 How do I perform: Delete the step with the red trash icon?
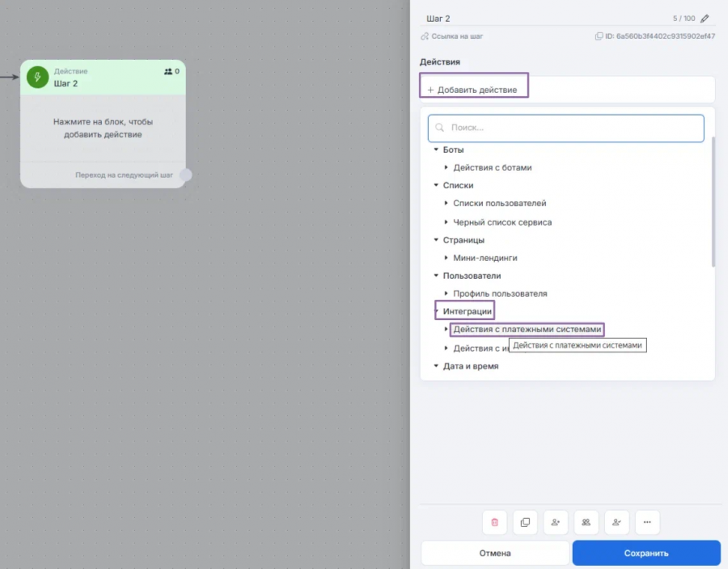pos(494,522)
